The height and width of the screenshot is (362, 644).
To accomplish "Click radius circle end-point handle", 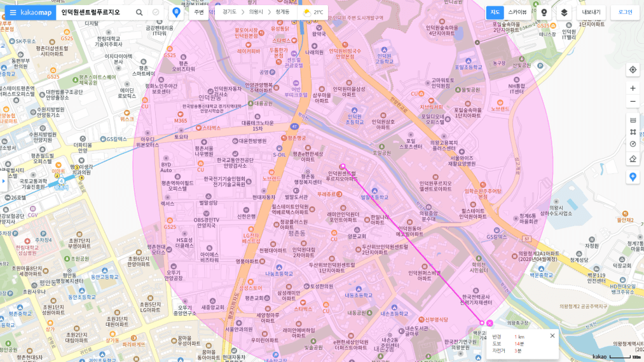I will tap(482, 323).
